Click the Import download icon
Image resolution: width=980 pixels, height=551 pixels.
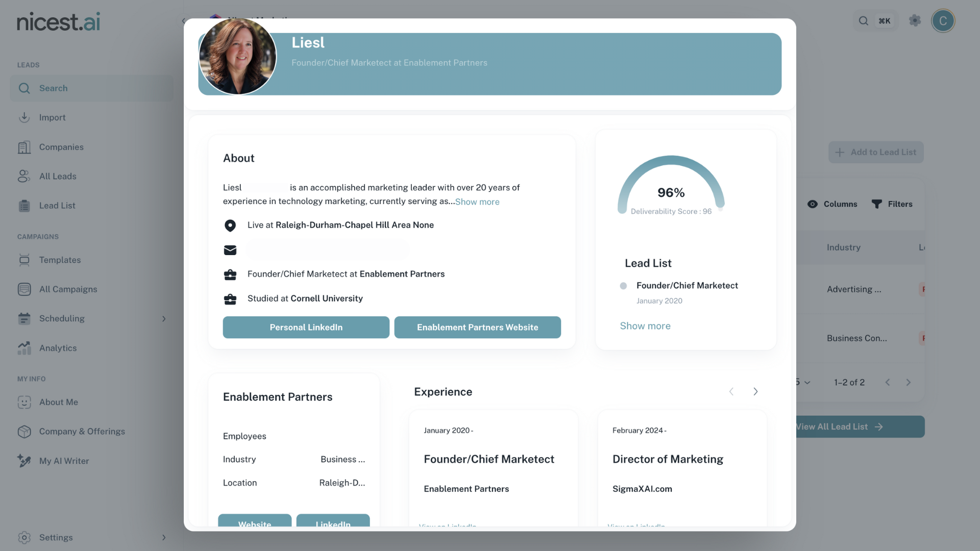[x=24, y=117]
